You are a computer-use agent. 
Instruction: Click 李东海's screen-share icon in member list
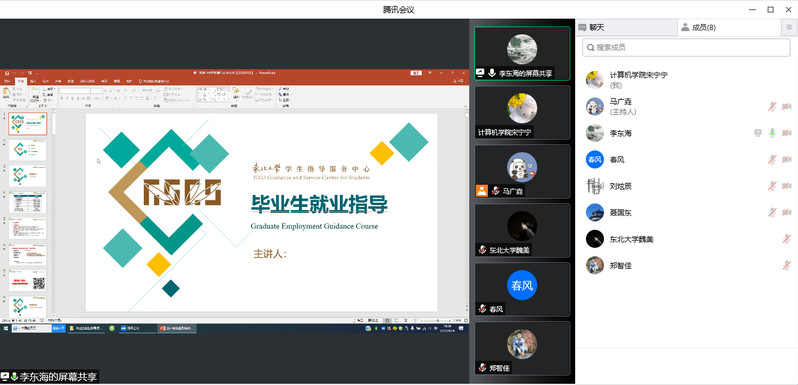(758, 133)
